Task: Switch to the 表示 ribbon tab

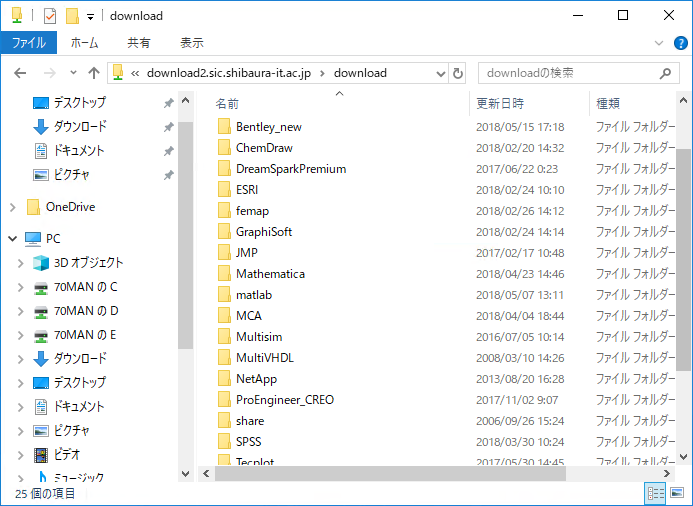Action: coord(192,43)
